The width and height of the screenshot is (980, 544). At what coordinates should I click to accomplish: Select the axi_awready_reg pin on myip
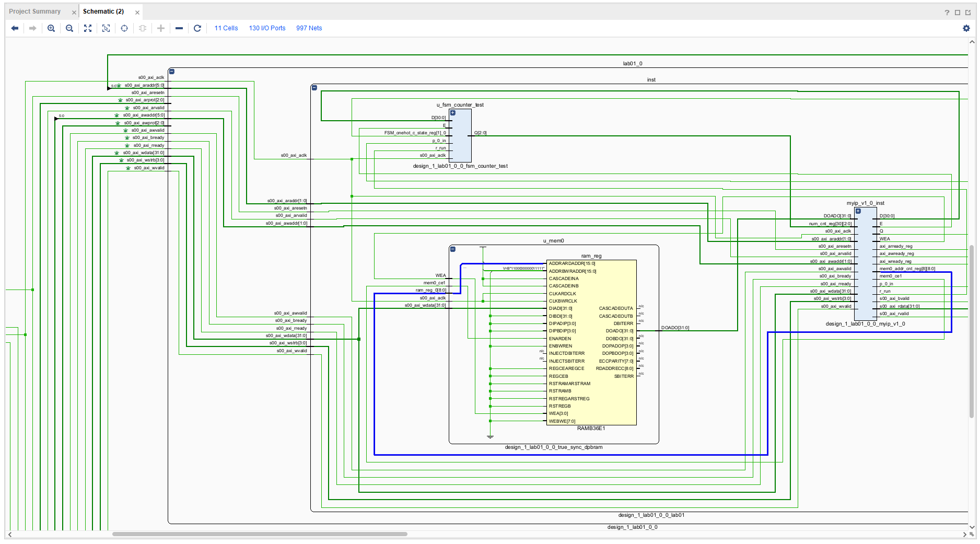click(x=897, y=253)
